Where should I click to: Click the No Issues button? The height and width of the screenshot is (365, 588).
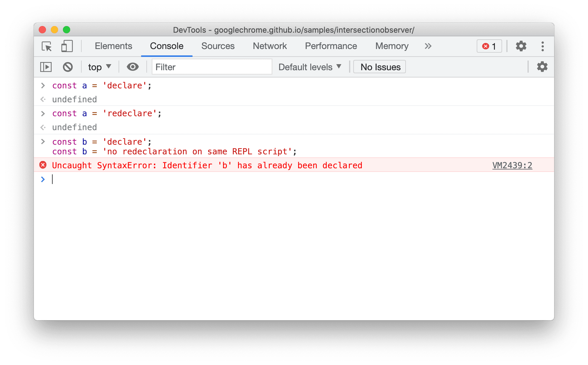click(381, 67)
